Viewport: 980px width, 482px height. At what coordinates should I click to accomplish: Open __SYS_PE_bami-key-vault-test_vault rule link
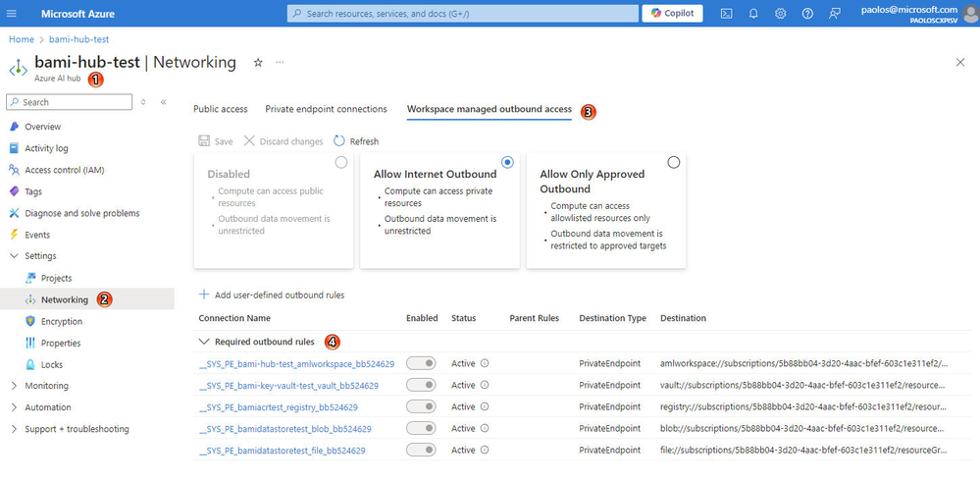[x=288, y=386]
